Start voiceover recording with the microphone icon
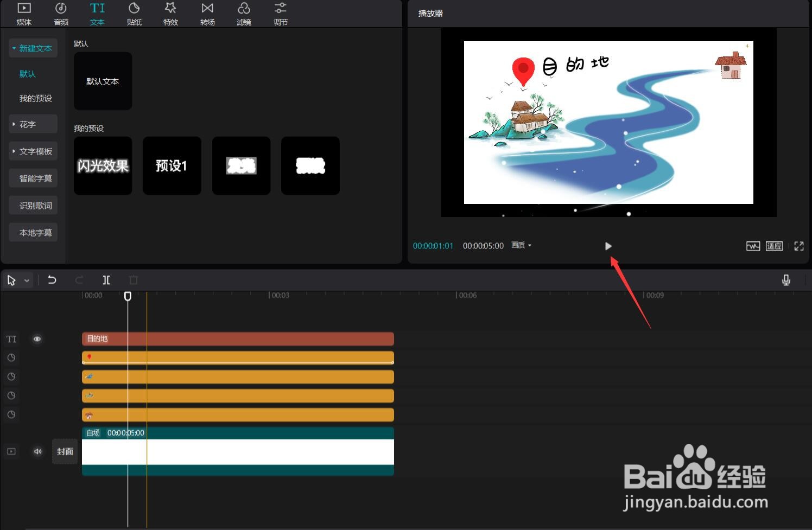 coord(785,280)
